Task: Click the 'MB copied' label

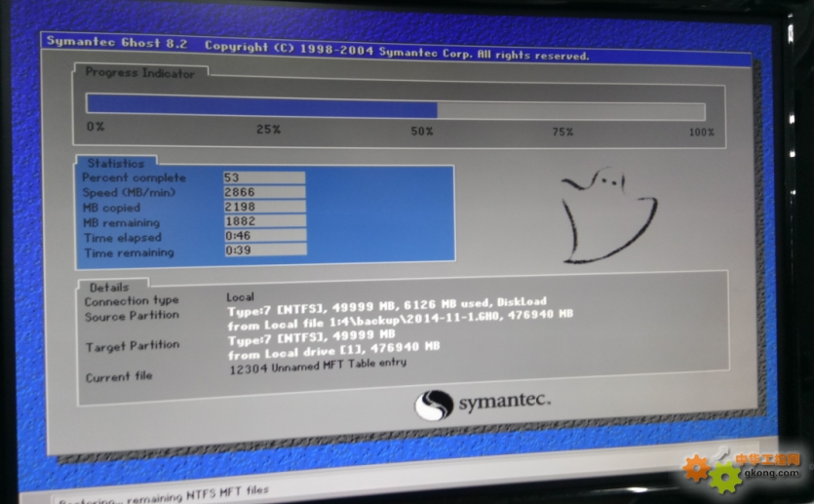Action: [111, 208]
